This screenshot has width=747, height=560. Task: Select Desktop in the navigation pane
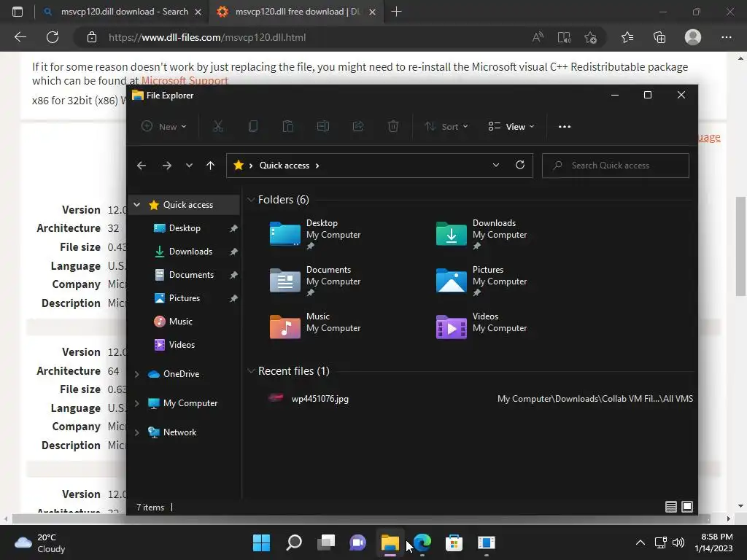[184, 228]
